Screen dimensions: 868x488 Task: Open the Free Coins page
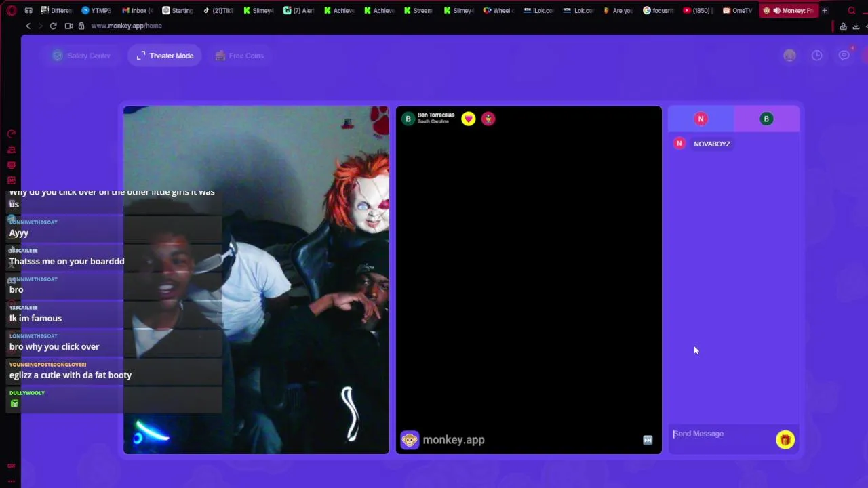(x=239, y=56)
